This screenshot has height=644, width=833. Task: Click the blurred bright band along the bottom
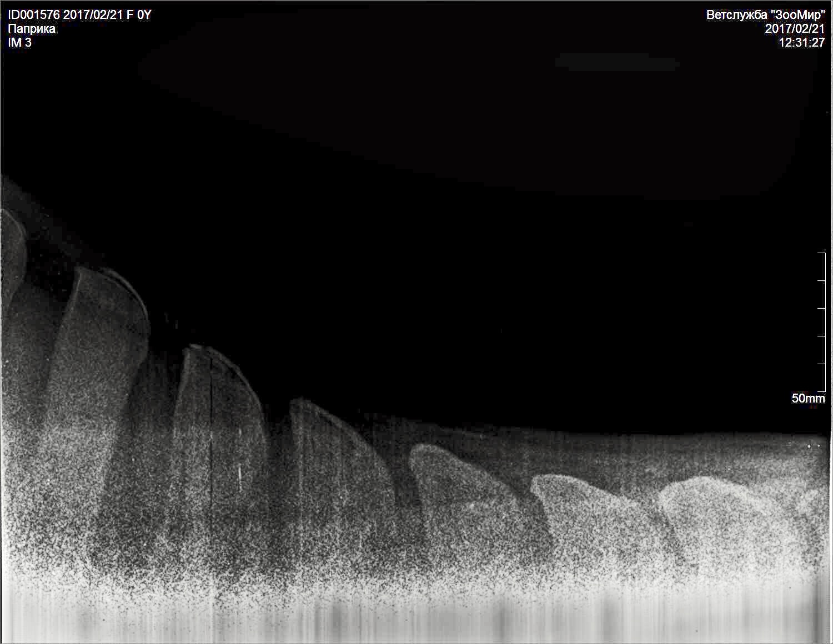pos(416,616)
